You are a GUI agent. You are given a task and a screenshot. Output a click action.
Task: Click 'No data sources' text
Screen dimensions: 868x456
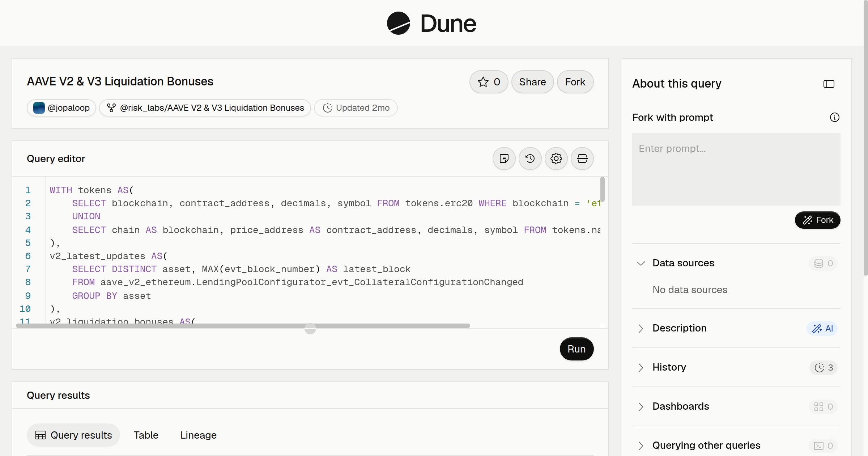pos(690,290)
